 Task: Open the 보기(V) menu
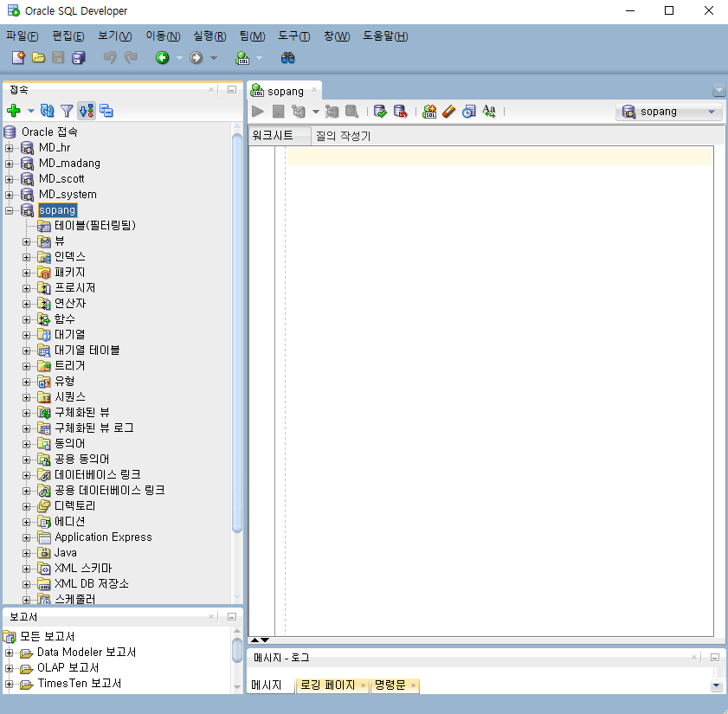pyautogui.click(x=114, y=36)
